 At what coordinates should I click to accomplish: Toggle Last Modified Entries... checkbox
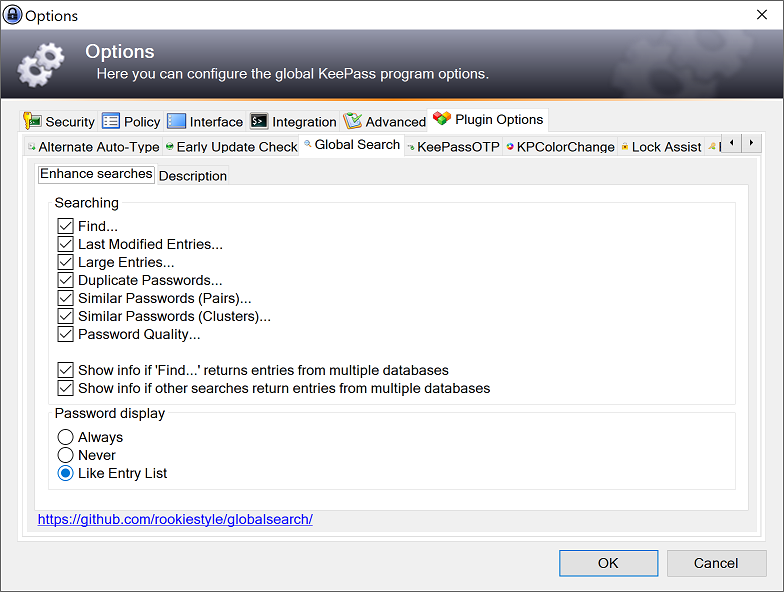(66, 244)
